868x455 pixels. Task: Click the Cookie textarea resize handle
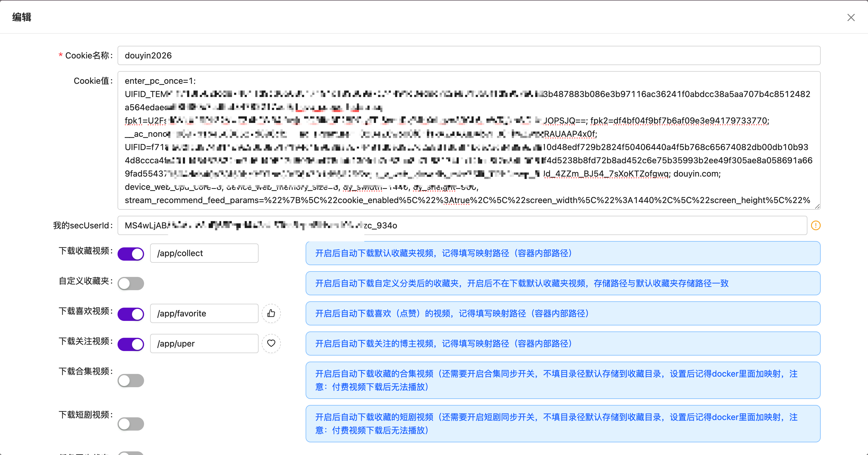(x=817, y=206)
